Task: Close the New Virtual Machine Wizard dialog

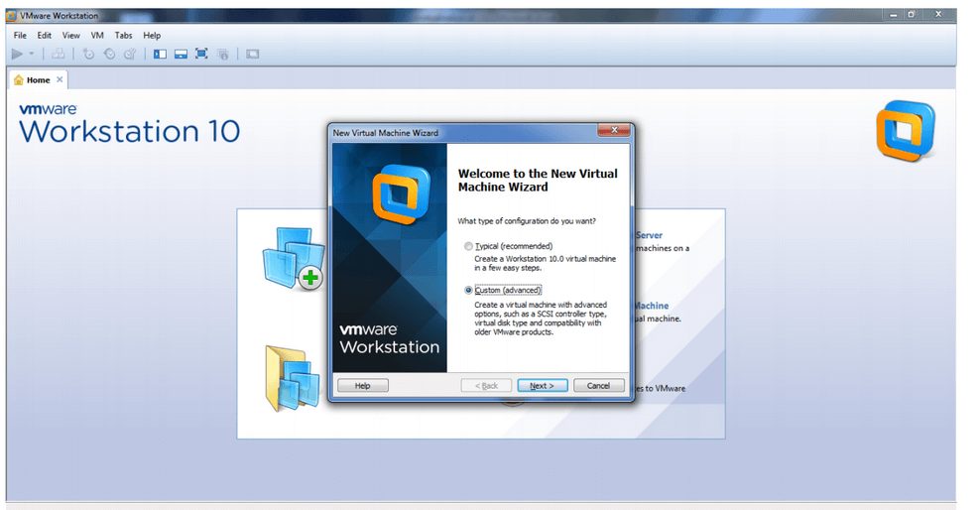Action: (614, 130)
